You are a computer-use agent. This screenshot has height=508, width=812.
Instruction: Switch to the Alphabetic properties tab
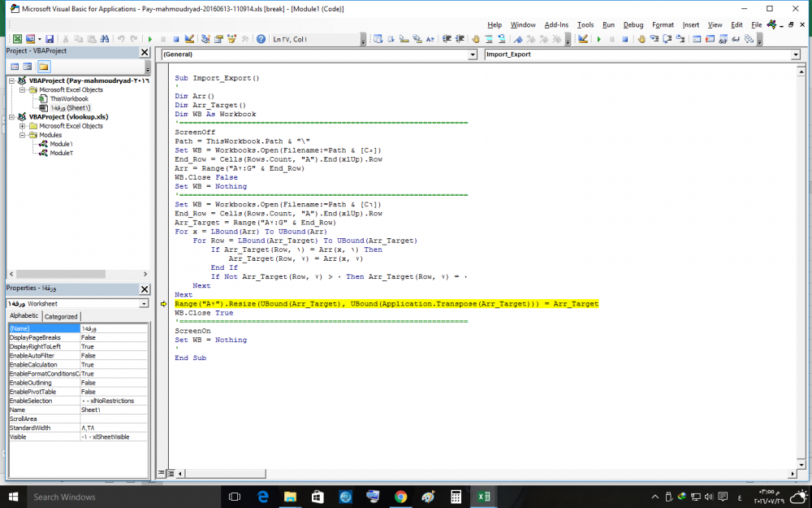(x=24, y=315)
